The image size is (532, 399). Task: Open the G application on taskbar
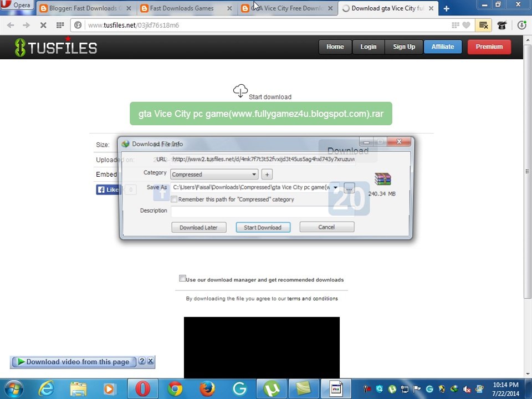[239, 389]
